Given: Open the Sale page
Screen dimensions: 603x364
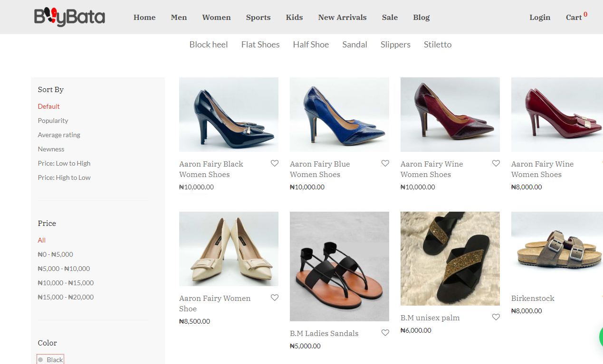Looking at the screenshot, I should point(390,18).
